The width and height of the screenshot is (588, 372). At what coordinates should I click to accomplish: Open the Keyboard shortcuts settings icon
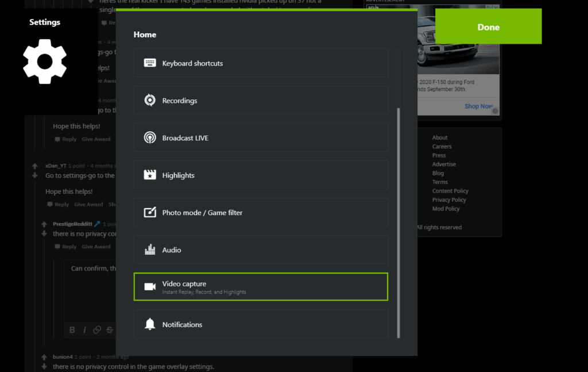pyautogui.click(x=150, y=63)
